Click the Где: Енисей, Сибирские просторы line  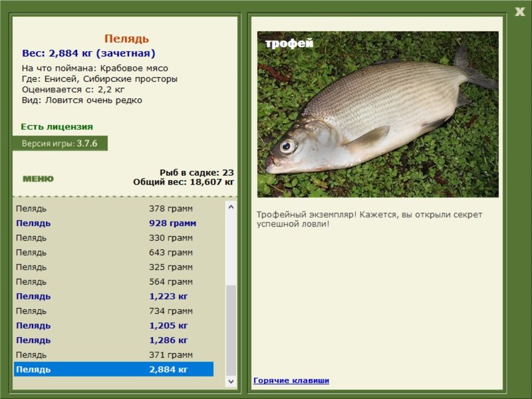pos(99,79)
